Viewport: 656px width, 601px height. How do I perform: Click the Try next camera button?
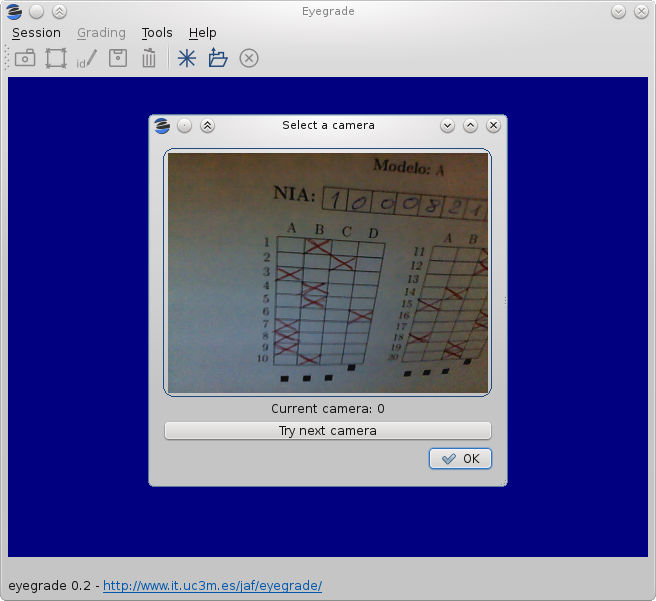click(328, 431)
